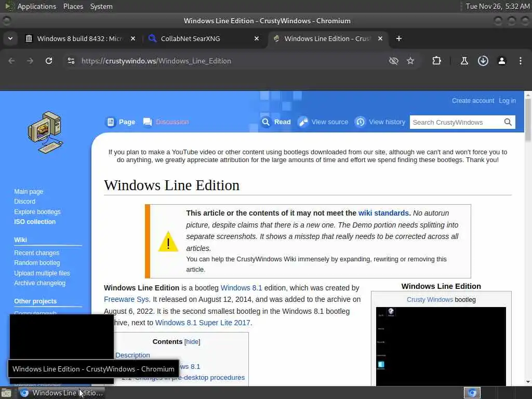532x399 pixels.
Task: Click the show desktop icon in taskbar
Action: click(6, 393)
